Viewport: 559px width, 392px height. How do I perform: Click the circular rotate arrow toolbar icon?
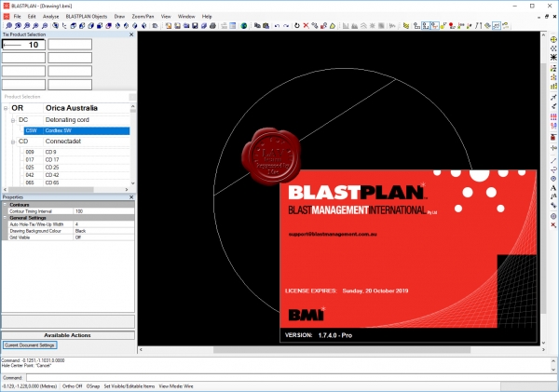point(297,26)
